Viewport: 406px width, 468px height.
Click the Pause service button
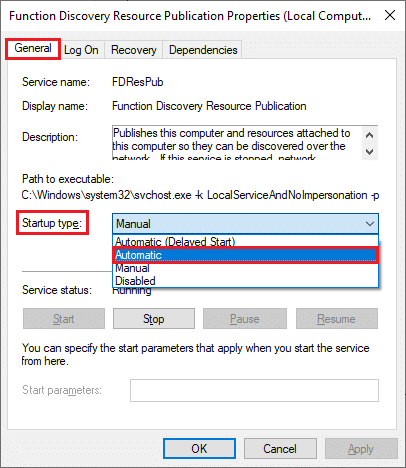tap(245, 319)
